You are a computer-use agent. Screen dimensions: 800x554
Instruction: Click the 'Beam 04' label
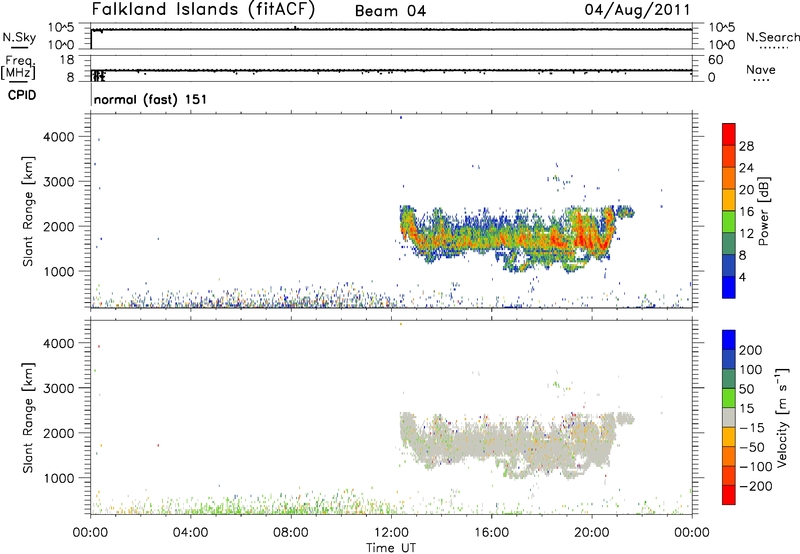(390, 11)
